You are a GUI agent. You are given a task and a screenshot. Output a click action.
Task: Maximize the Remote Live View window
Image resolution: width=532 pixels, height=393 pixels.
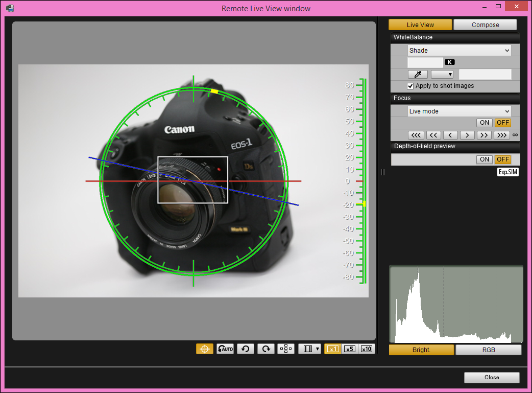click(498, 7)
